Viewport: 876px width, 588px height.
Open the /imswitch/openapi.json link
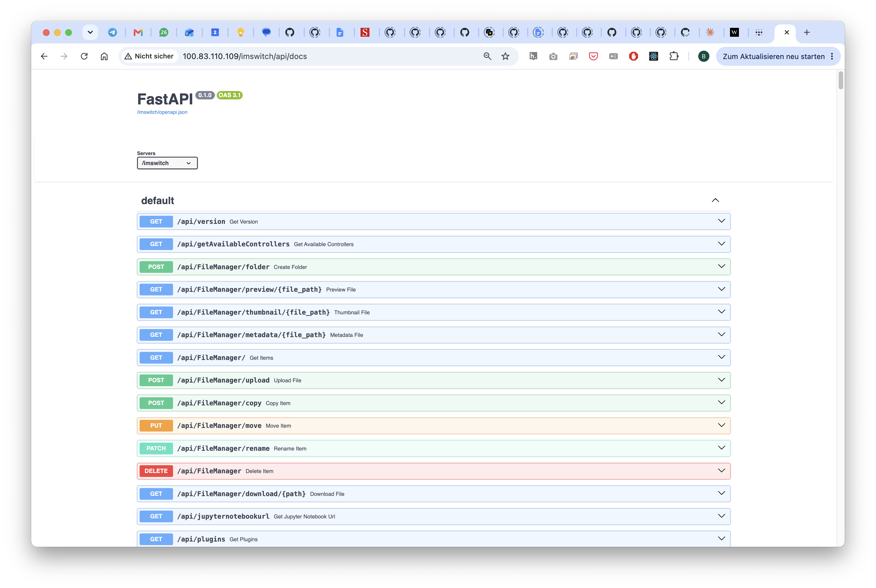pyautogui.click(x=162, y=112)
